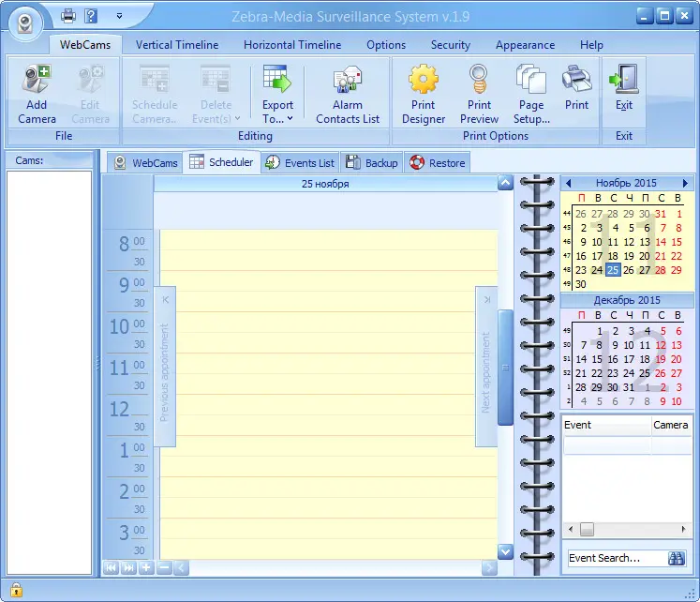700x602 pixels.
Task: Click the Event column header
Action: click(606, 425)
